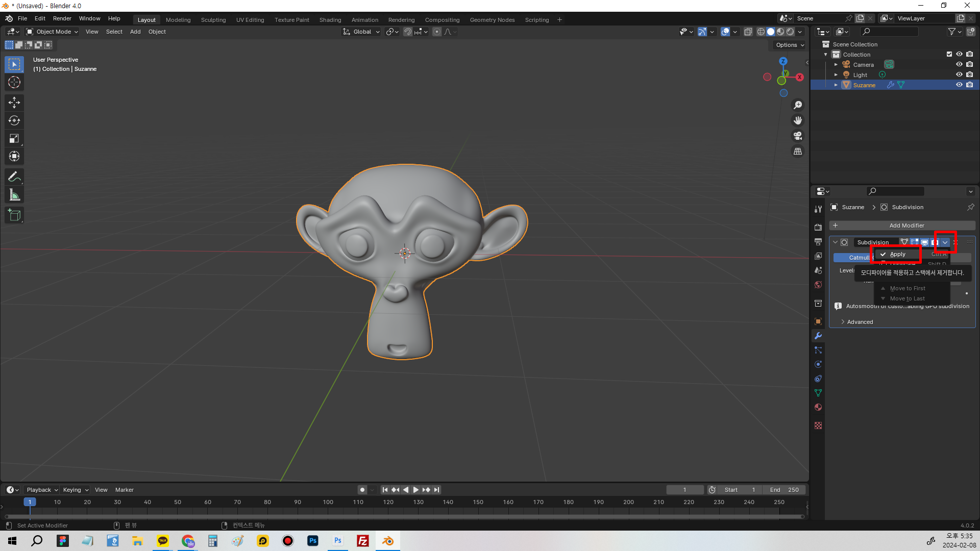
Task: Select the Add Cube tool
Action: click(x=14, y=215)
